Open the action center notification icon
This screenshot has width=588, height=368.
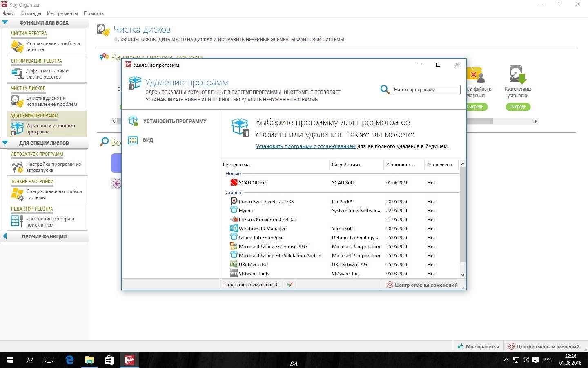[x=536, y=360]
